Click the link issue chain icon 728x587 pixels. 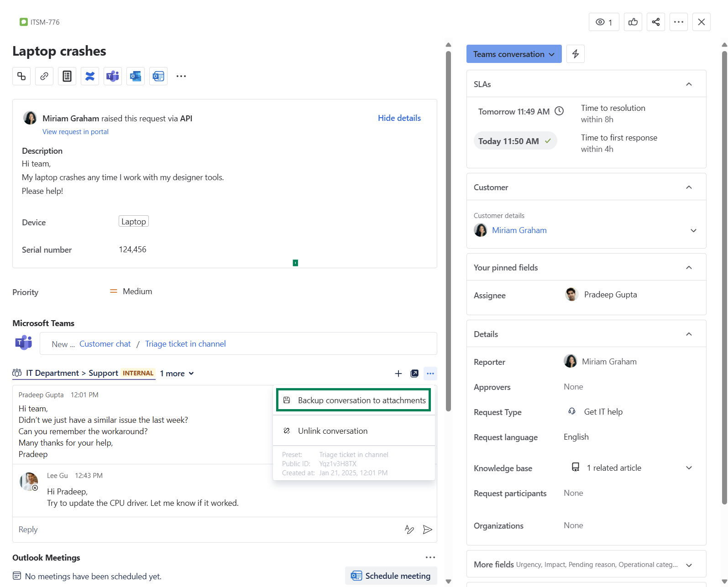44,76
